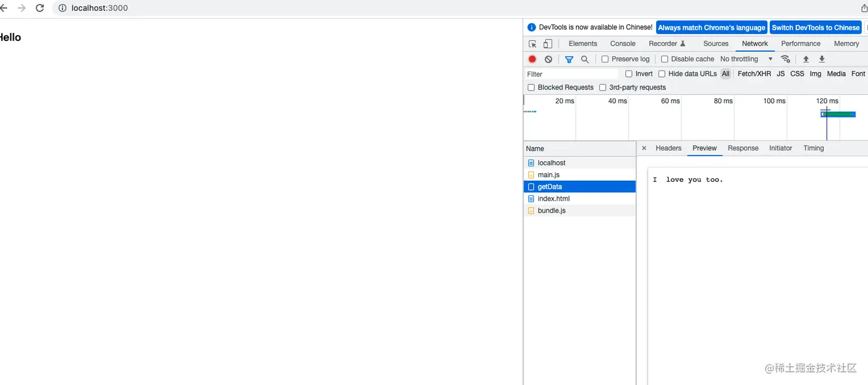Viewport: 868px width, 385px height.
Task: Click the getData request icon
Action: pos(531,187)
